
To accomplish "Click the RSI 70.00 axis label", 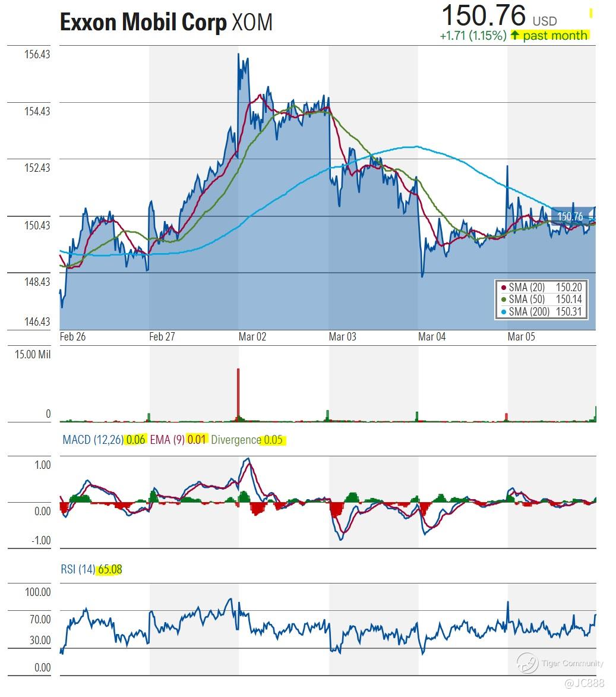I will pyautogui.click(x=40, y=620).
